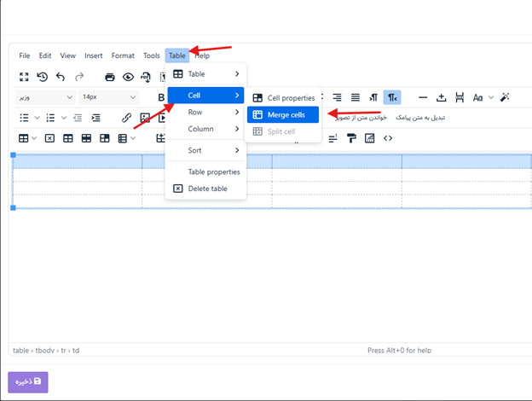Select Merge cells from the submenu

pos(282,114)
